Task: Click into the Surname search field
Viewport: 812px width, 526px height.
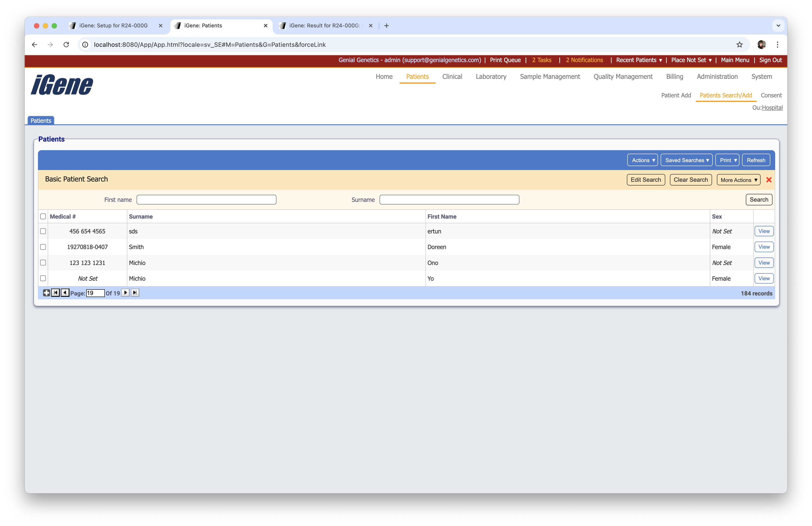Action: 449,200
